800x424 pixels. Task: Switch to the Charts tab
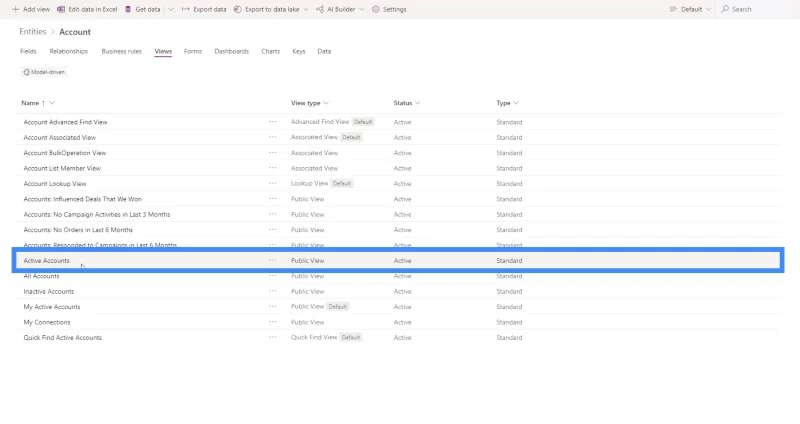pos(270,52)
